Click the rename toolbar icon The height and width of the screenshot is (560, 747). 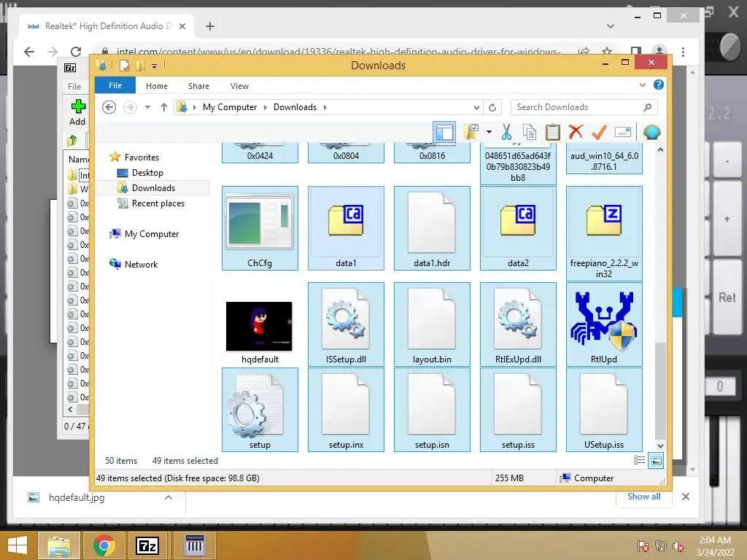pyautogui.click(x=623, y=132)
